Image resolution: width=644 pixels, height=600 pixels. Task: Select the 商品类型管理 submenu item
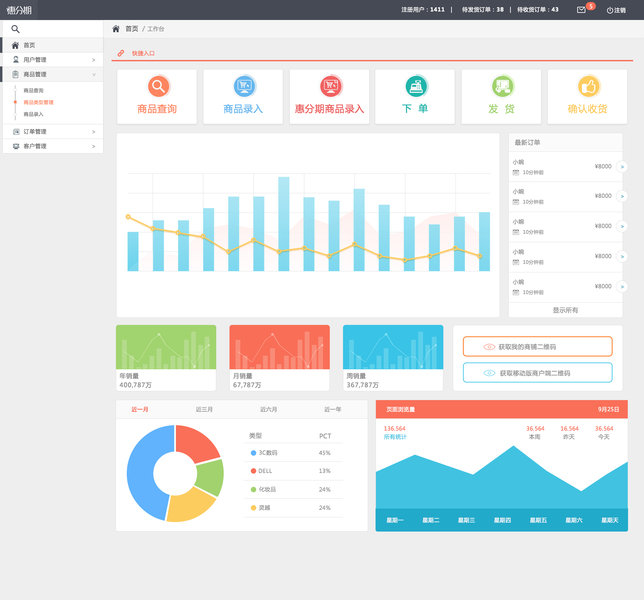pos(38,102)
